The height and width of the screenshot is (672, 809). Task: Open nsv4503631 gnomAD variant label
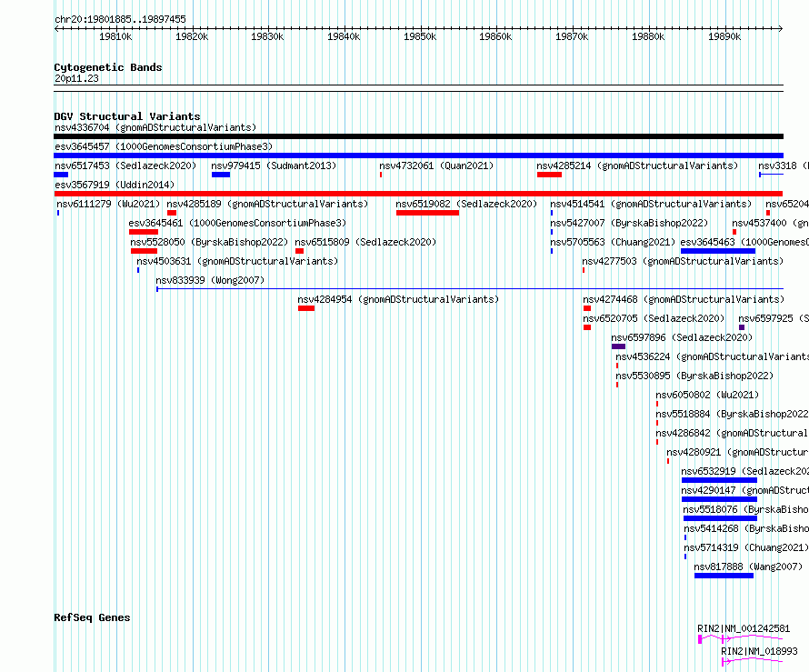pos(237,261)
